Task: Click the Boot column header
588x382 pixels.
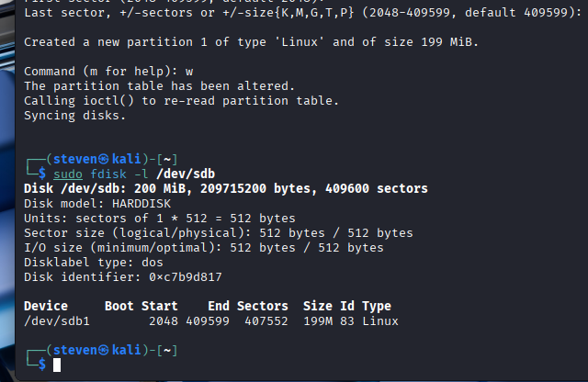Action: pos(119,306)
